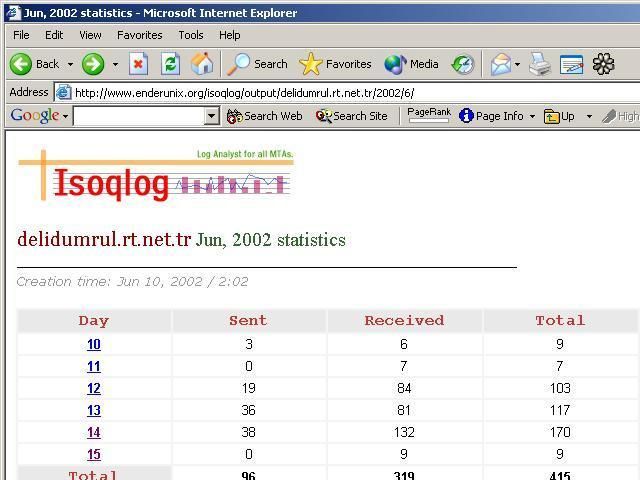Viewport: 640px width, 480px height.
Task: Open the day 13 statistics link
Action: [94, 411]
